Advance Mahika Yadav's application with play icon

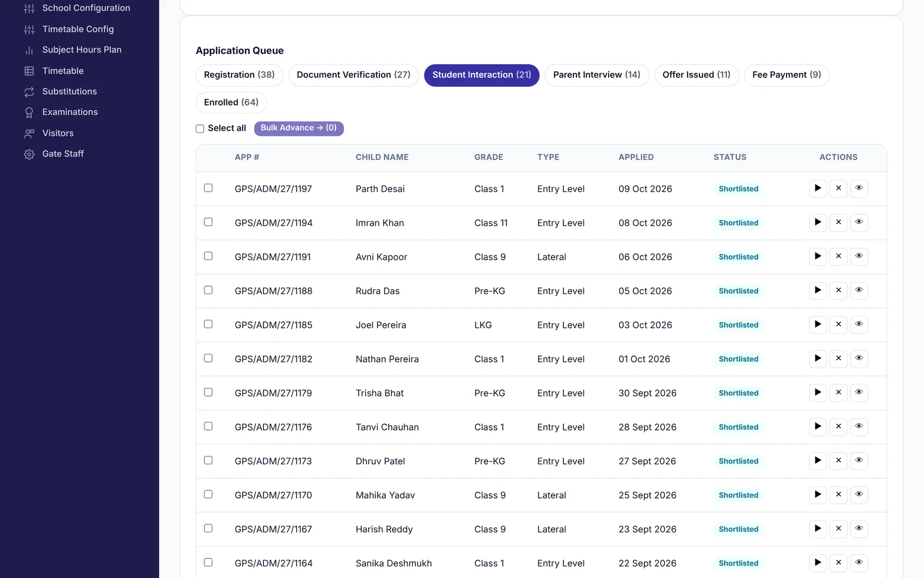(818, 495)
